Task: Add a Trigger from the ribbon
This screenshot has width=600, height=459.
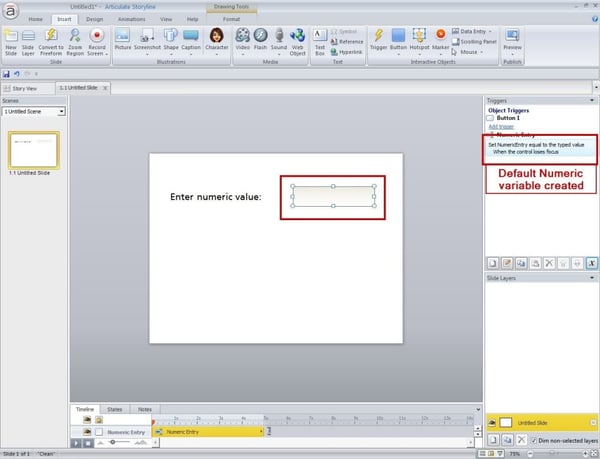Action: (378, 39)
